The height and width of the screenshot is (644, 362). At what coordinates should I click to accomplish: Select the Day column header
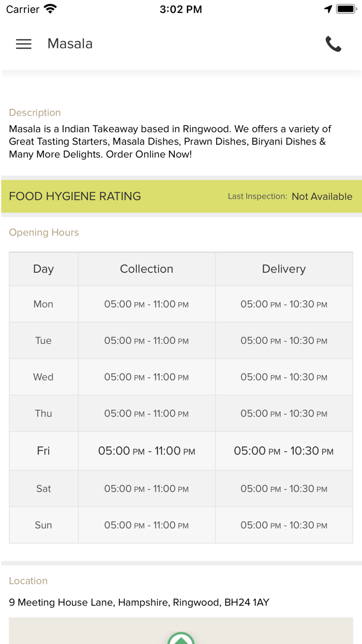click(x=43, y=269)
